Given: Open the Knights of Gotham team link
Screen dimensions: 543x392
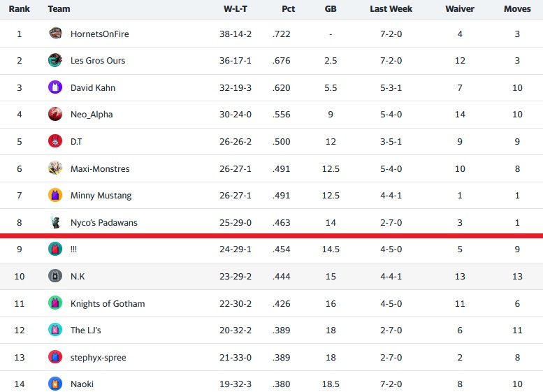Looking at the screenshot, I should [108, 304].
